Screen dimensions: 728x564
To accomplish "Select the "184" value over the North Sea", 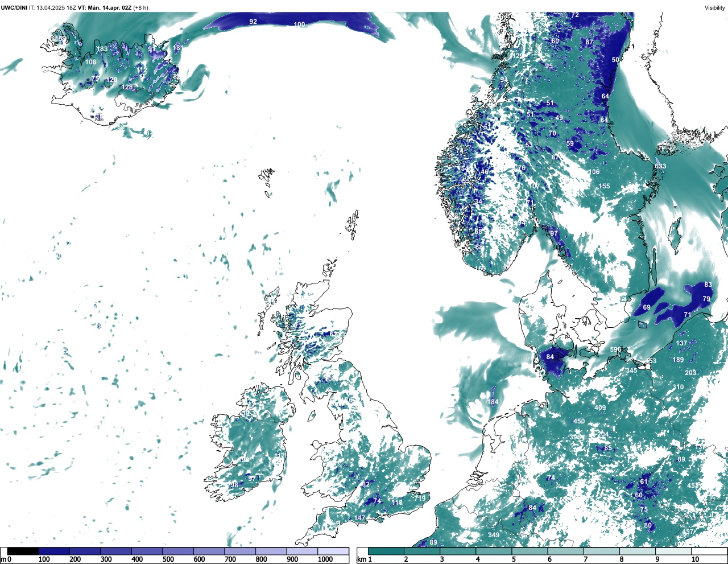I will (493, 402).
